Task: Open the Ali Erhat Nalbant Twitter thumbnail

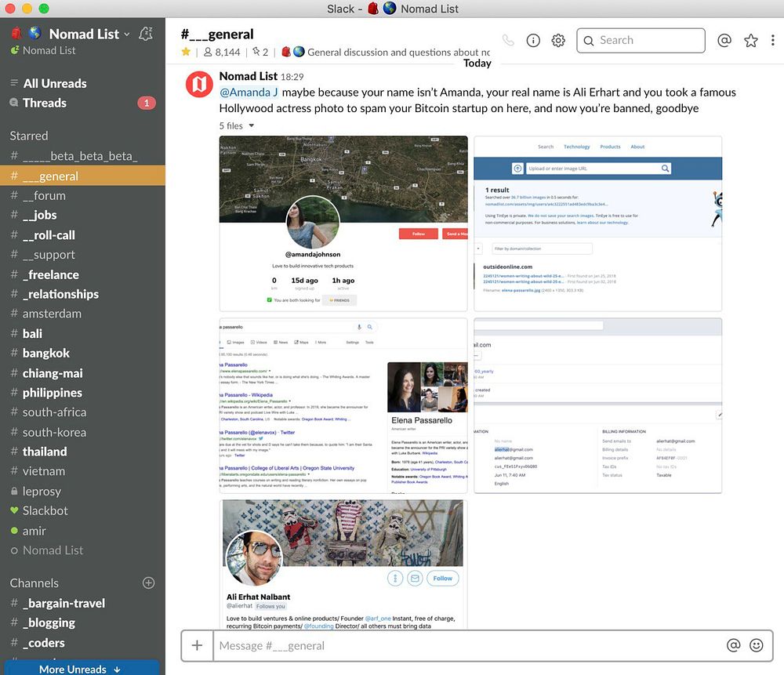Action: pos(343,564)
